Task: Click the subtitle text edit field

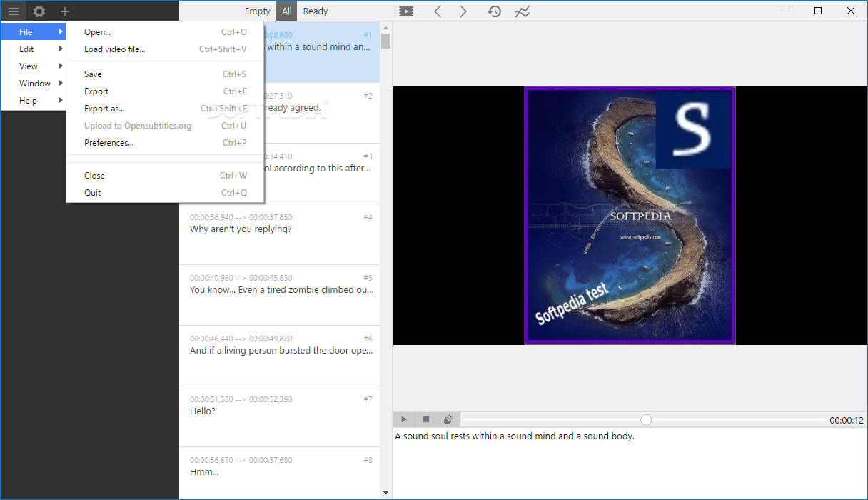Action: tap(630, 464)
